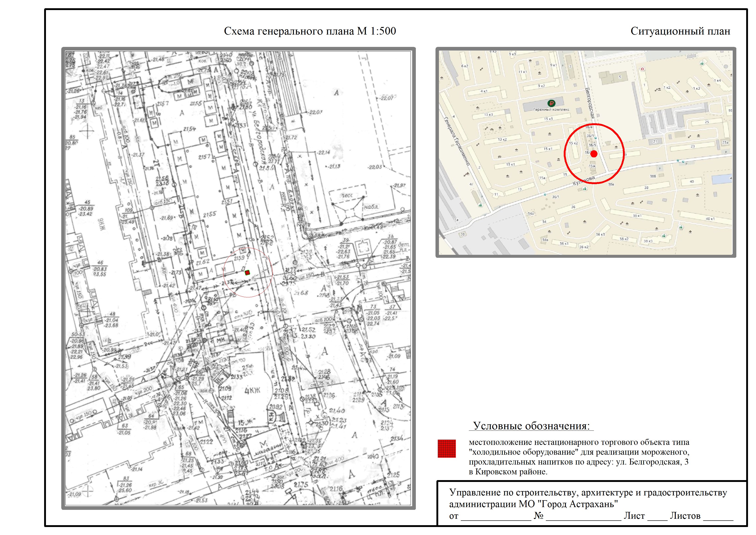Viewport: 756px width, 535px height.
Task: Click the 'Гаражный комплекс' map label
Action: coord(551,109)
